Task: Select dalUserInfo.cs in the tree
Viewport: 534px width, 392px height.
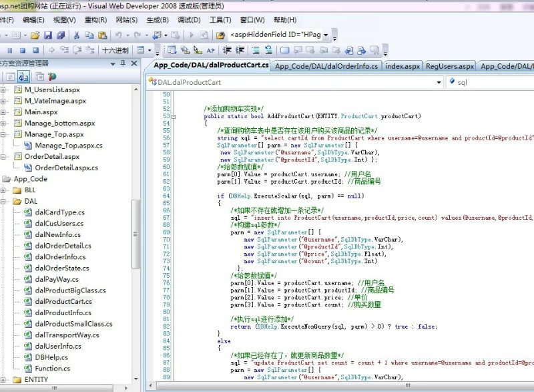Action: [58, 346]
